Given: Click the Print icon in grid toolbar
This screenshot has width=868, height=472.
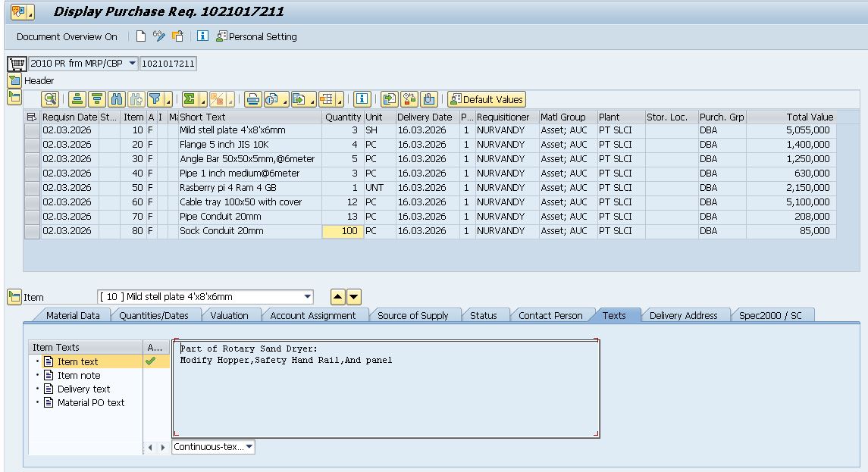Looking at the screenshot, I should pos(252,99).
